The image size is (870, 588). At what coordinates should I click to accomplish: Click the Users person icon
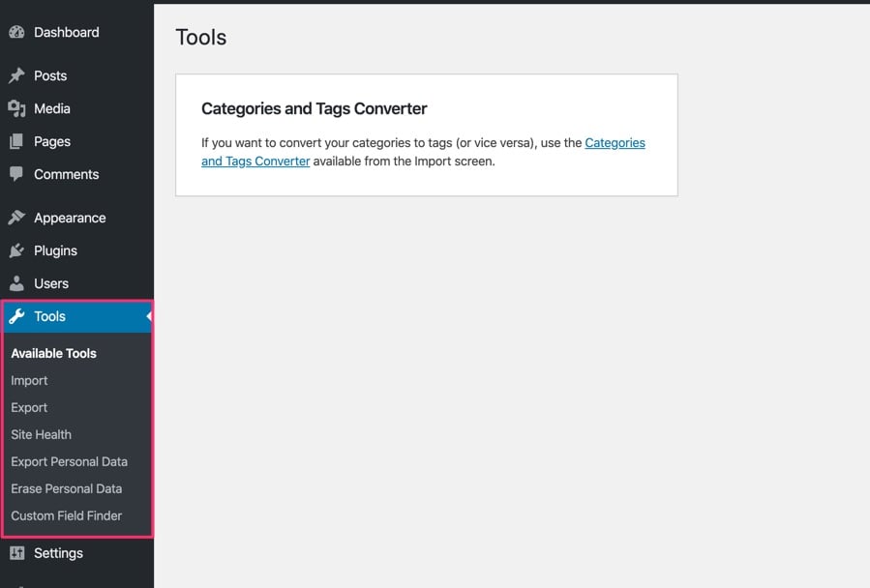16,283
